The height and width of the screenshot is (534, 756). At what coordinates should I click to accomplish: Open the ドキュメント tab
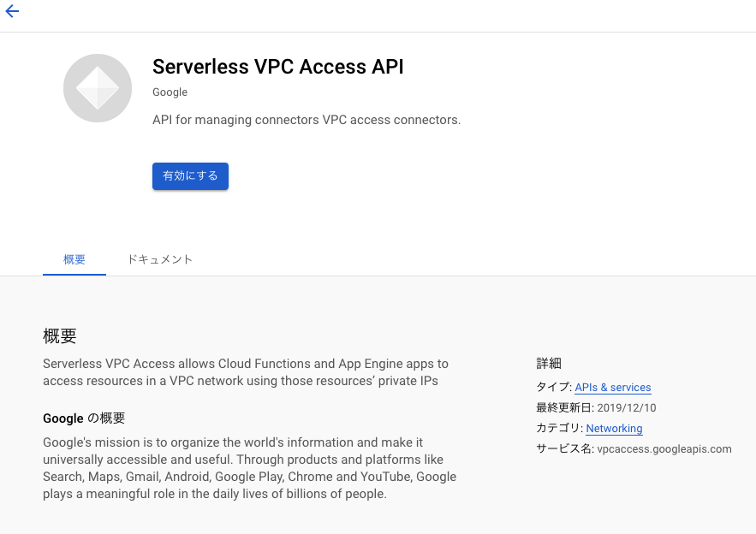159,260
